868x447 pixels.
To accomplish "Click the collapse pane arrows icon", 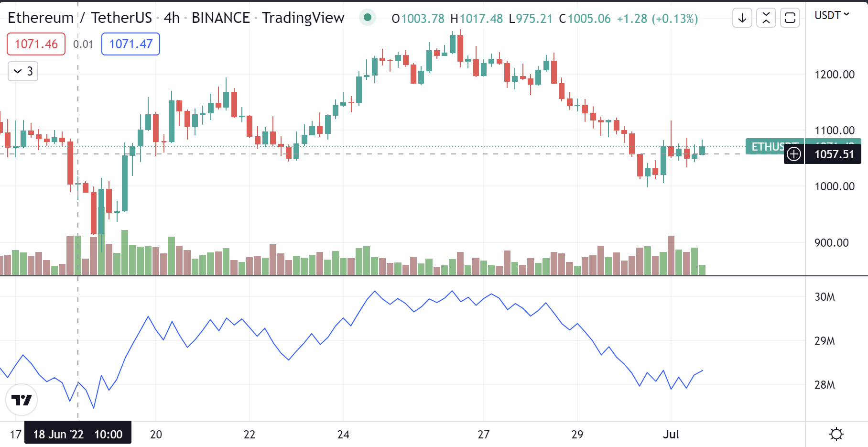I will (x=766, y=18).
